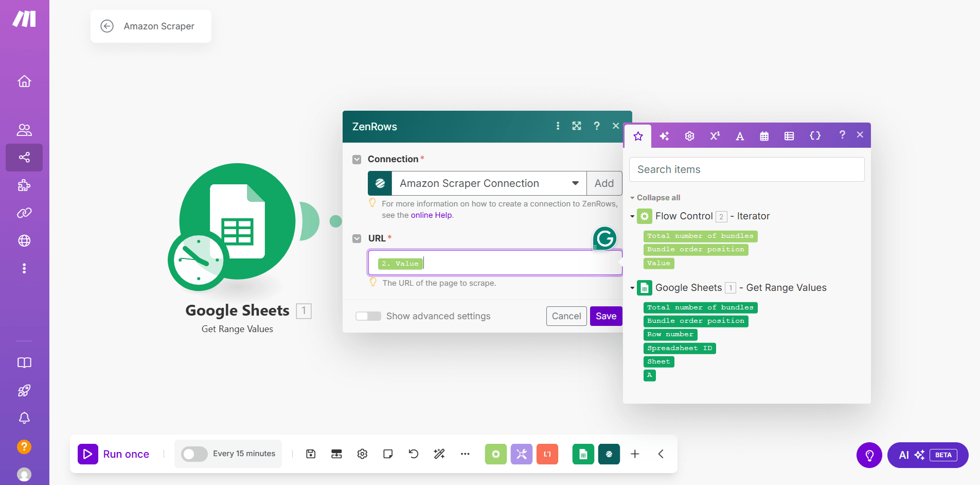Insert Iterator Value pill

tap(658, 264)
